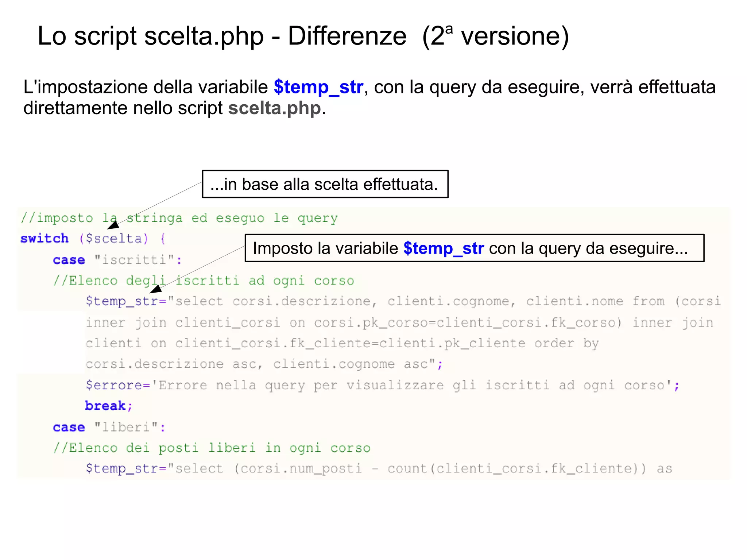
Task: Click the 'break;' statement
Action: click(x=109, y=406)
